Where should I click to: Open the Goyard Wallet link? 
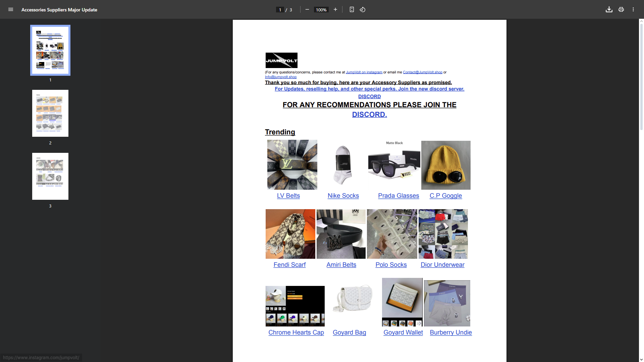(x=403, y=333)
